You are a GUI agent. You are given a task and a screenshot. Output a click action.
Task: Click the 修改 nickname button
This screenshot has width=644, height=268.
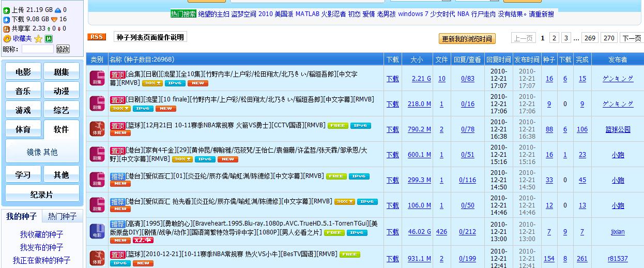63,49
